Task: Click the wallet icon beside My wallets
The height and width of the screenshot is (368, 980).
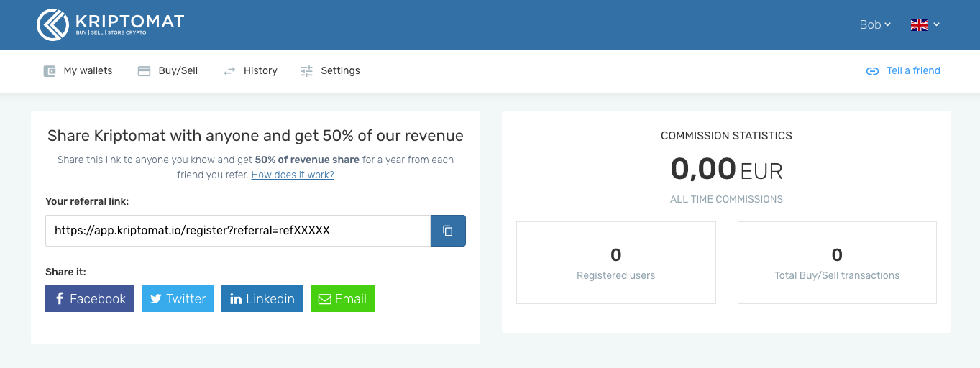Action: point(50,71)
